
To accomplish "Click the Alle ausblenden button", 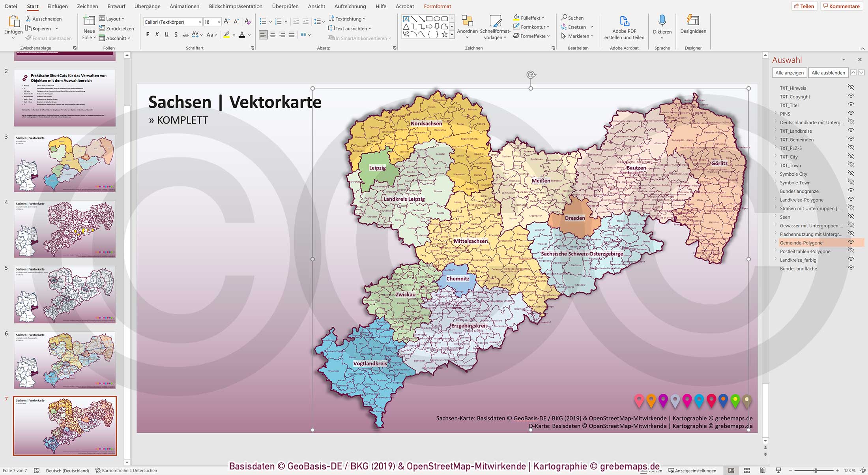I will pyautogui.click(x=828, y=72).
